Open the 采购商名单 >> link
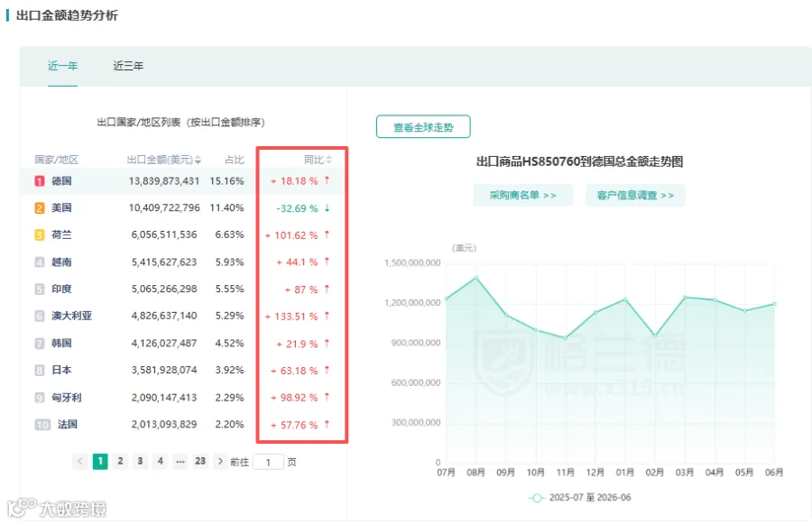The height and width of the screenshot is (524, 812). pos(523,195)
